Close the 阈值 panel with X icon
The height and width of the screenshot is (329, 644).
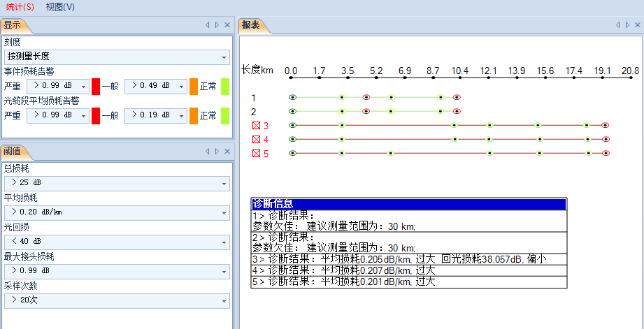227,151
